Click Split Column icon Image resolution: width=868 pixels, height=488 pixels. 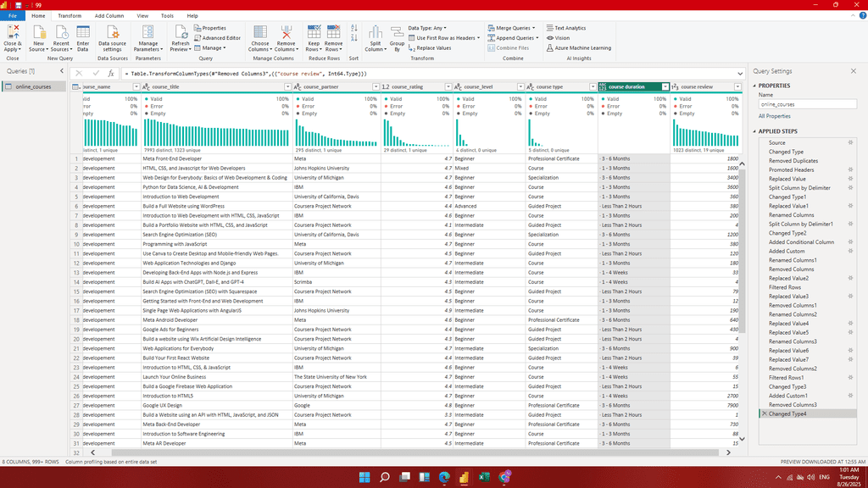click(376, 32)
